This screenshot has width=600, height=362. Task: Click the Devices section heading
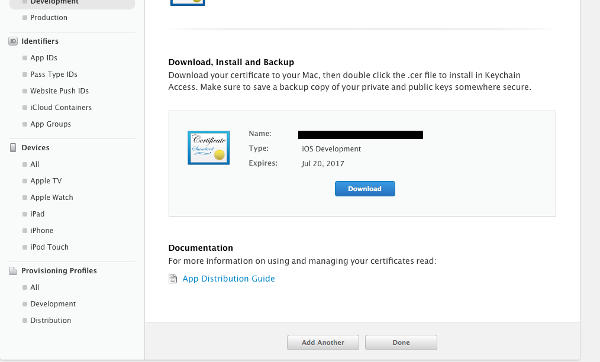click(x=35, y=148)
